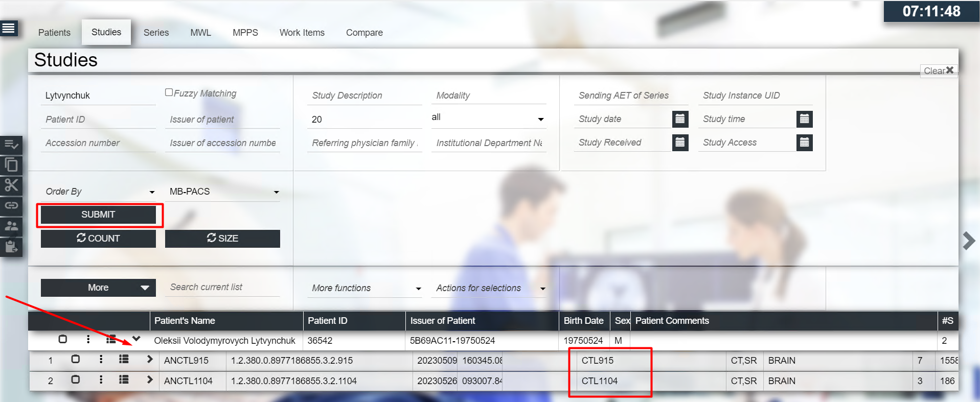Open the Study Access calendar picker

coord(804,143)
